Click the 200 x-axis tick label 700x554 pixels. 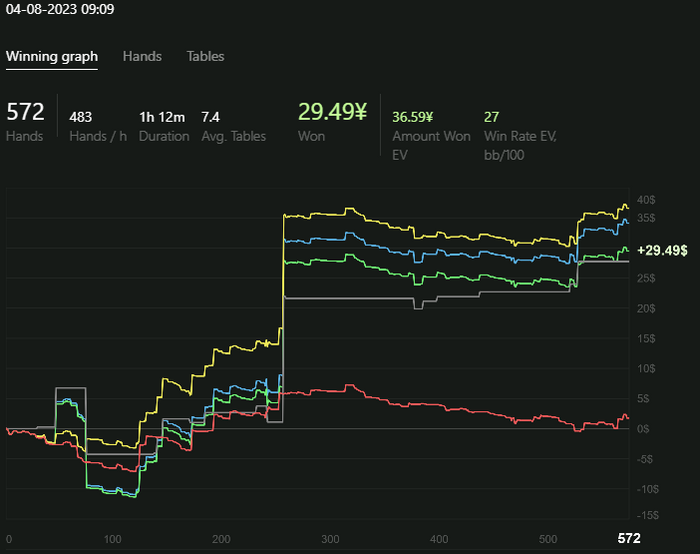[221, 539]
